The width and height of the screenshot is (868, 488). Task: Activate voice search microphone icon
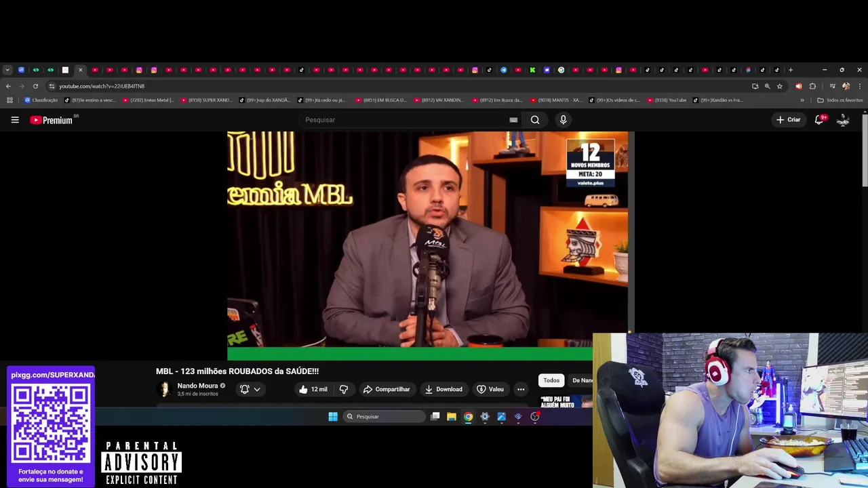[x=563, y=120]
